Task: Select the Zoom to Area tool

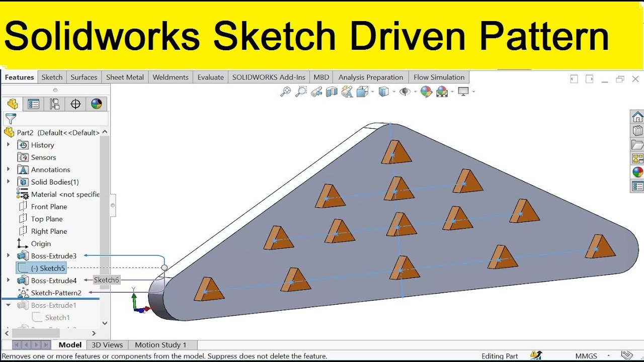Action: [301, 92]
